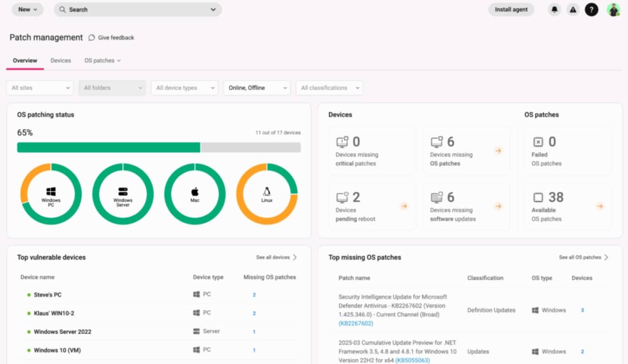Open the Online, Offline status dropdown
Viewport: 628px width, 364px height.
[x=257, y=88]
